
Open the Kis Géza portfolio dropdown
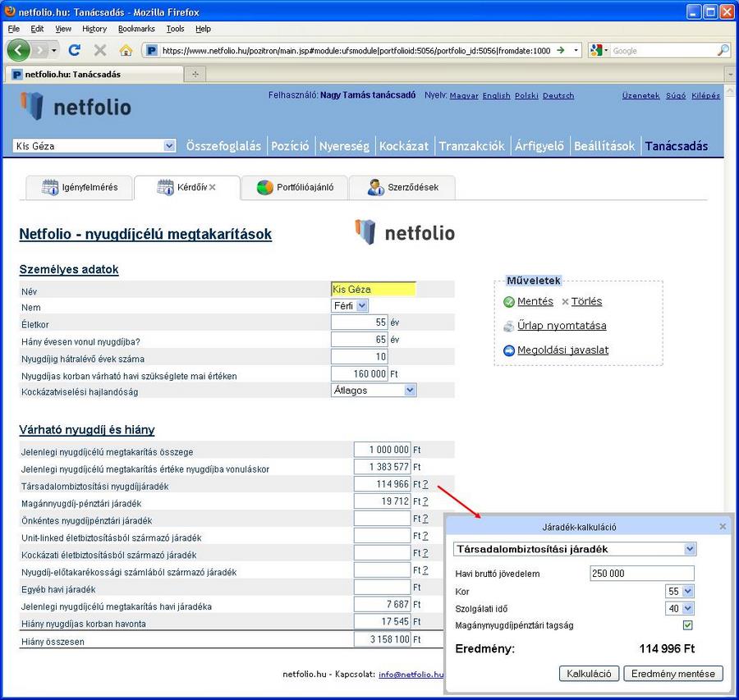point(94,146)
